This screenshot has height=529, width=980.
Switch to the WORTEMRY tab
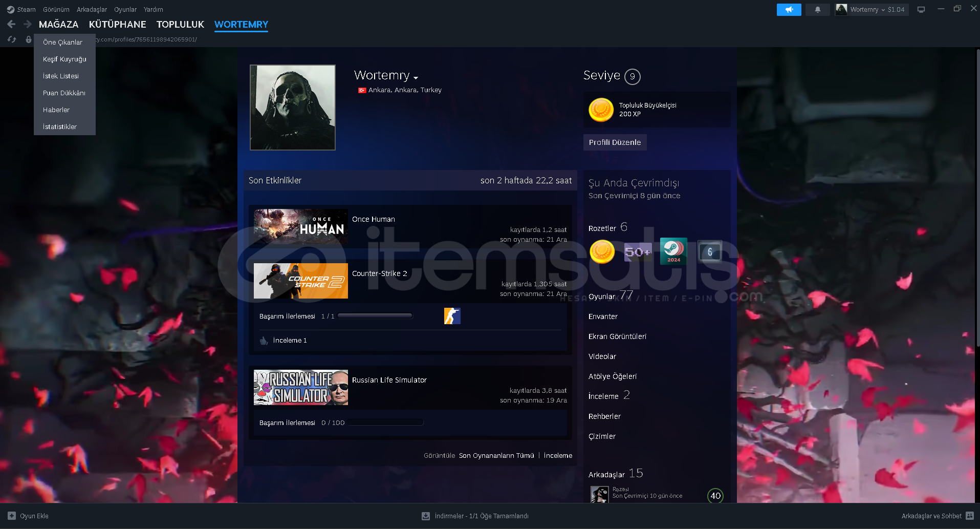pos(241,24)
